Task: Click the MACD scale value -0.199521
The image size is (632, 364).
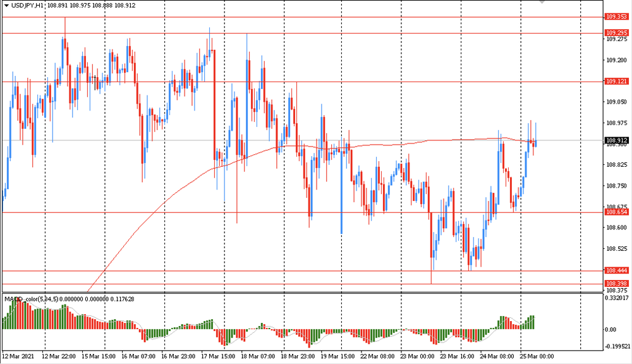Action: (617, 346)
